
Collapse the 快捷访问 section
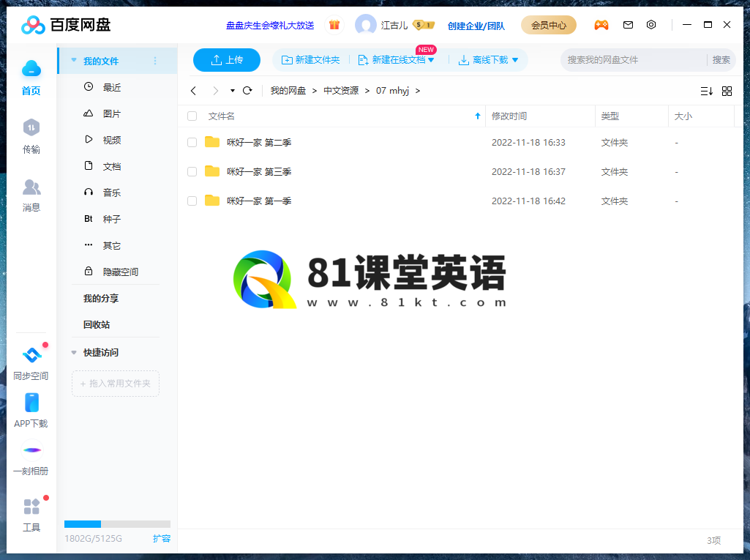(x=74, y=352)
